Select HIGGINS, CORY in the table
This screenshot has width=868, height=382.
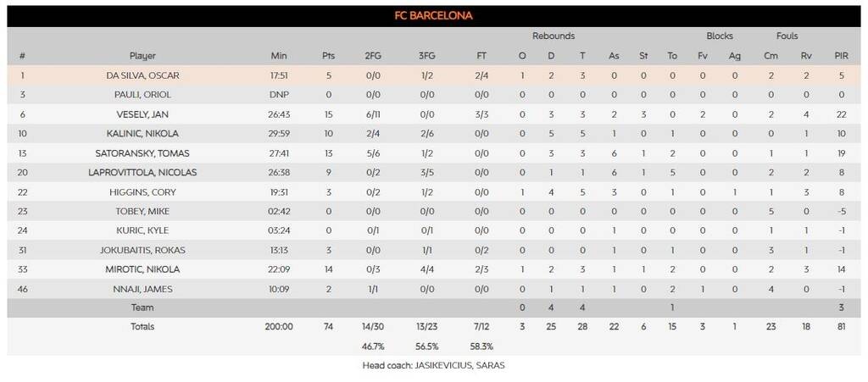pos(142,192)
